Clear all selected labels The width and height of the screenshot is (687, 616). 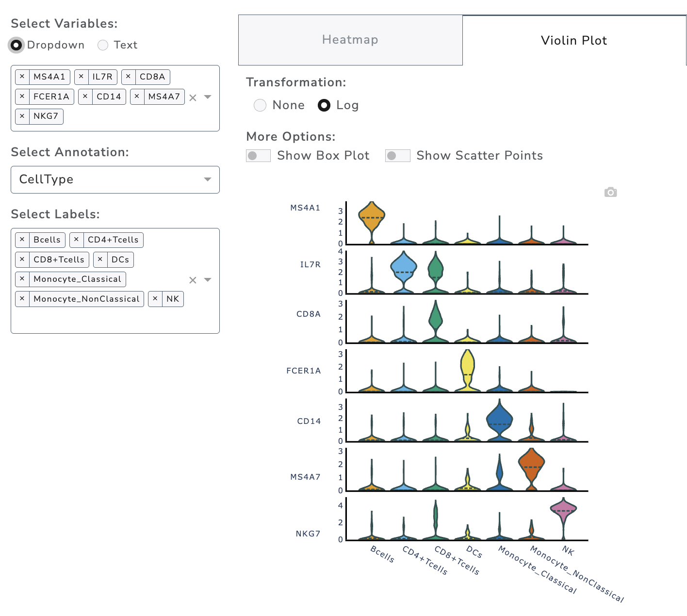[x=193, y=280]
